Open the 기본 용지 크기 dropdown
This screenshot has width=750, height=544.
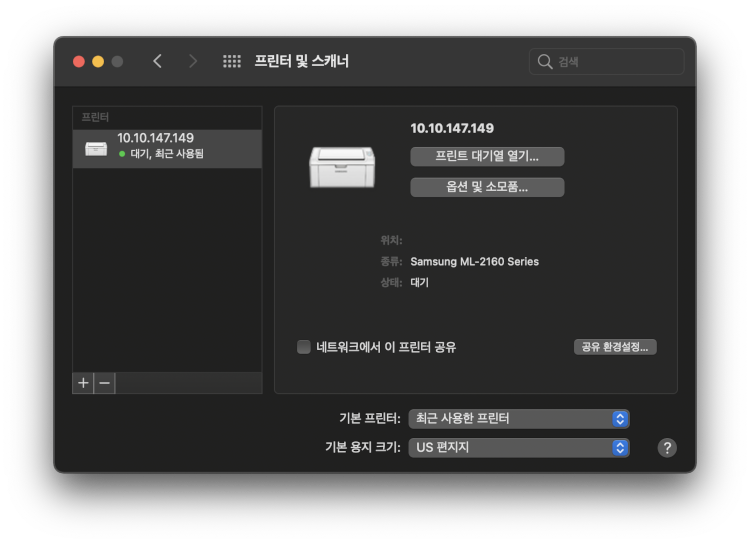tap(519, 447)
